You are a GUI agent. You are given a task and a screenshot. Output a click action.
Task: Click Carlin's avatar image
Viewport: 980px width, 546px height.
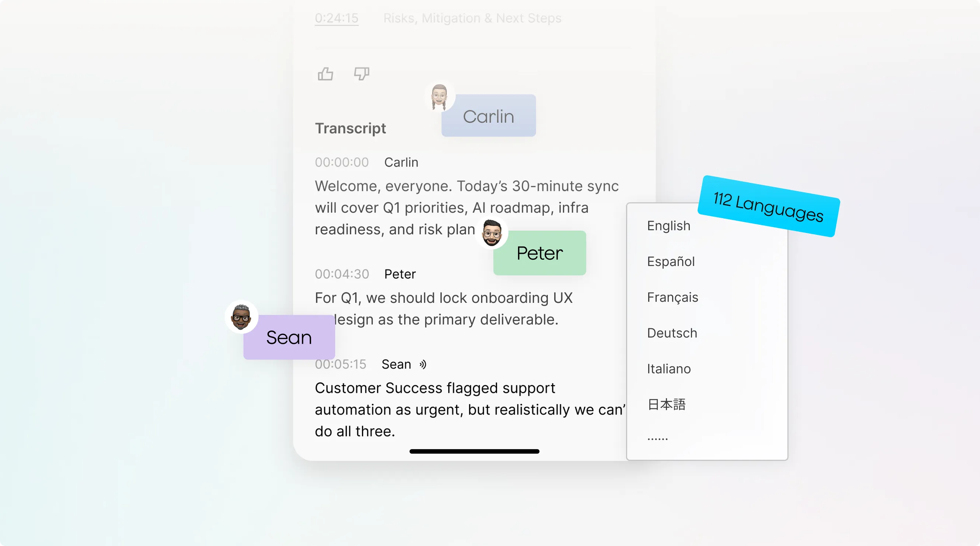tap(439, 97)
